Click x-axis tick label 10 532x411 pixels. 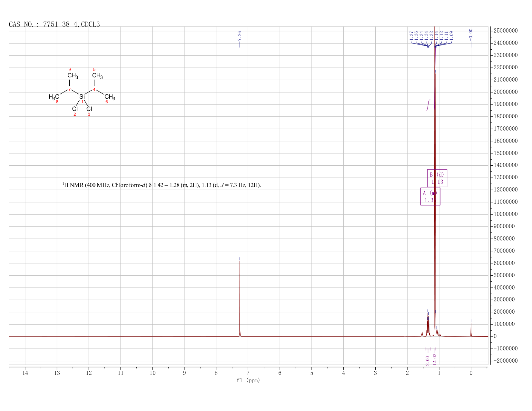[x=153, y=373]
